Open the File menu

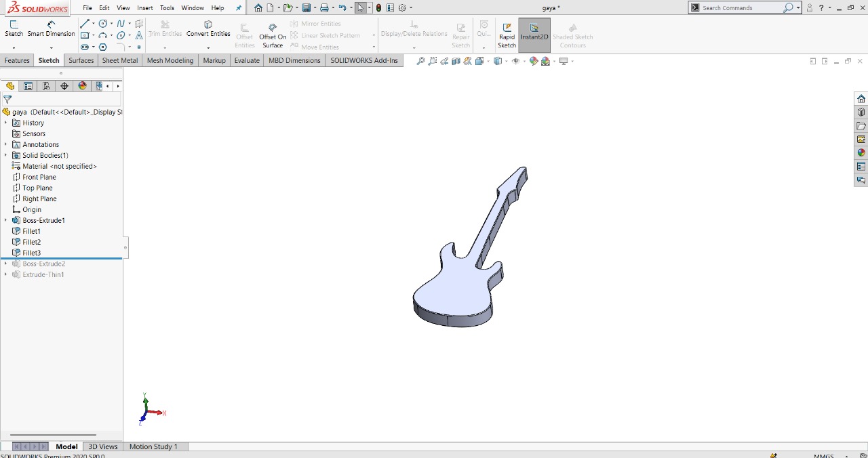tap(87, 8)
